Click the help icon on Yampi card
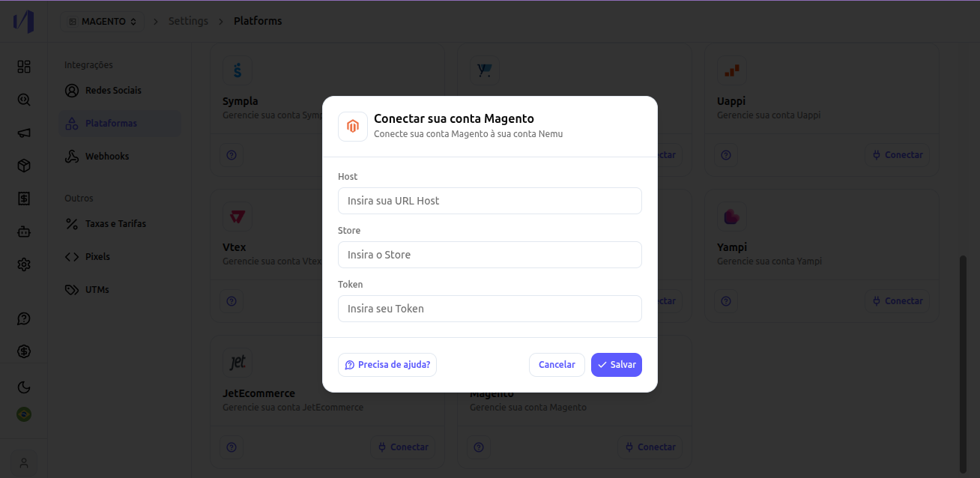This screenshot has width=980, height=478. click(726, 301)
